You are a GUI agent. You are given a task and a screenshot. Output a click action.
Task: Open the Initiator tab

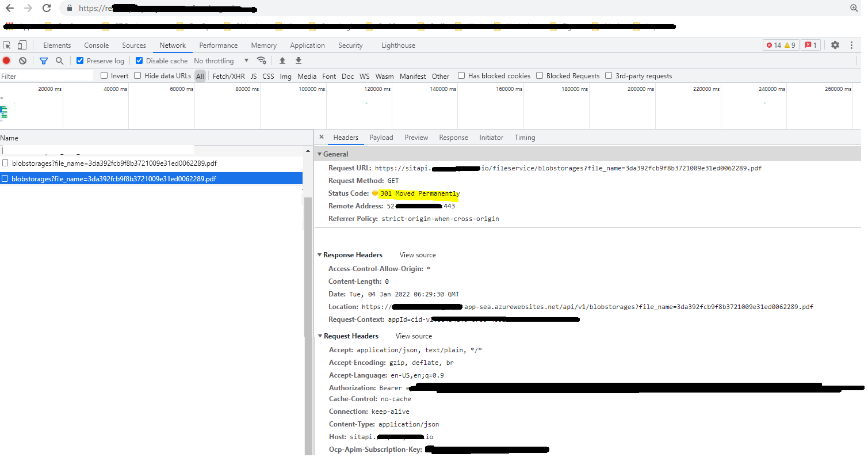click(491, 137)
